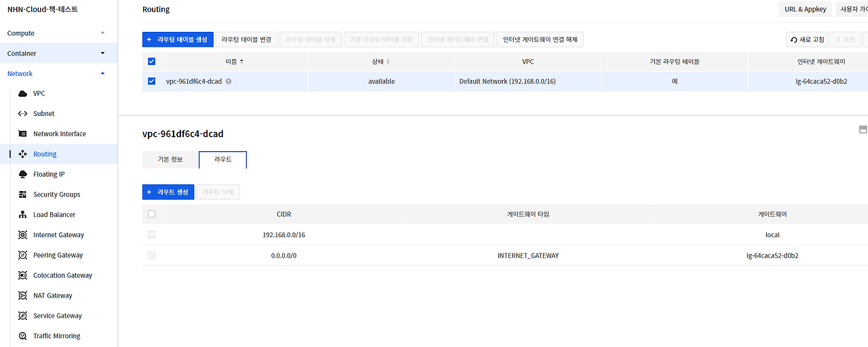Select the Service Gateway icon
Viewport: 868px width, 347px height.
(x=22, y=316)
